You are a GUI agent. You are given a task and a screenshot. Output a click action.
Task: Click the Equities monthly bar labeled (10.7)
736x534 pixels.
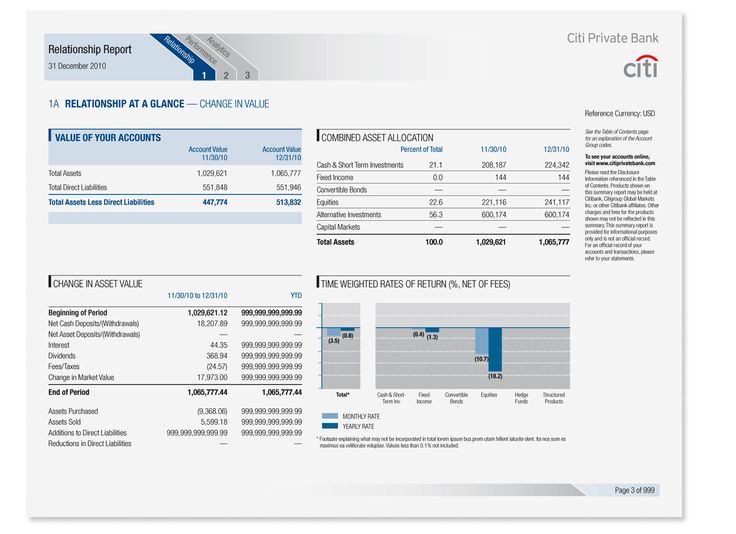482,341
